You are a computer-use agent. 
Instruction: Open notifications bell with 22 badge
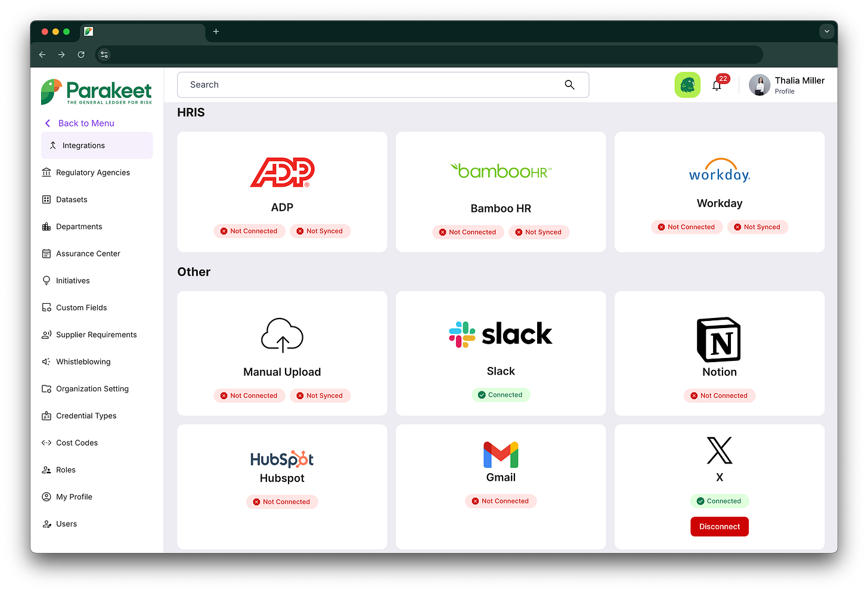tap(717, 85)
